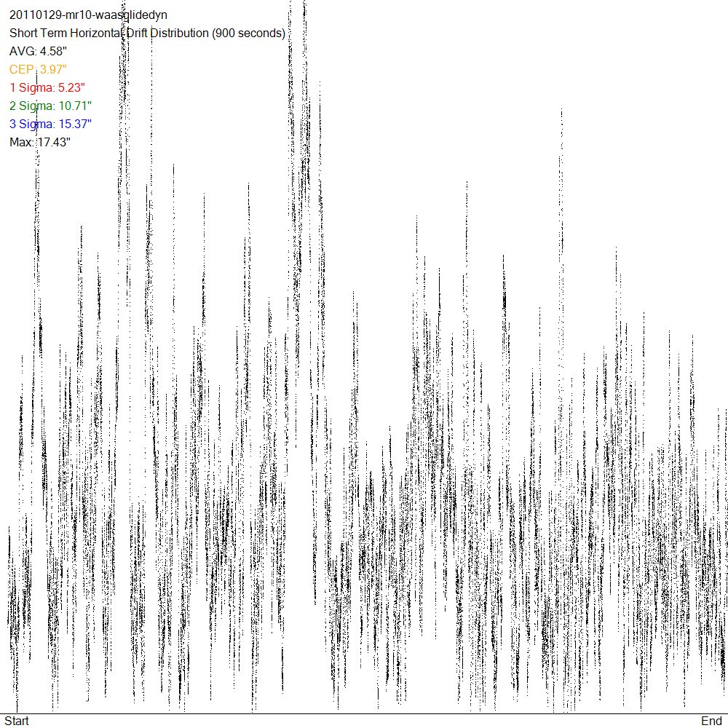This screenshot has width=728, height=728.
Task: Select the 3.97" CEP value
Action: (x=55, y=70)
